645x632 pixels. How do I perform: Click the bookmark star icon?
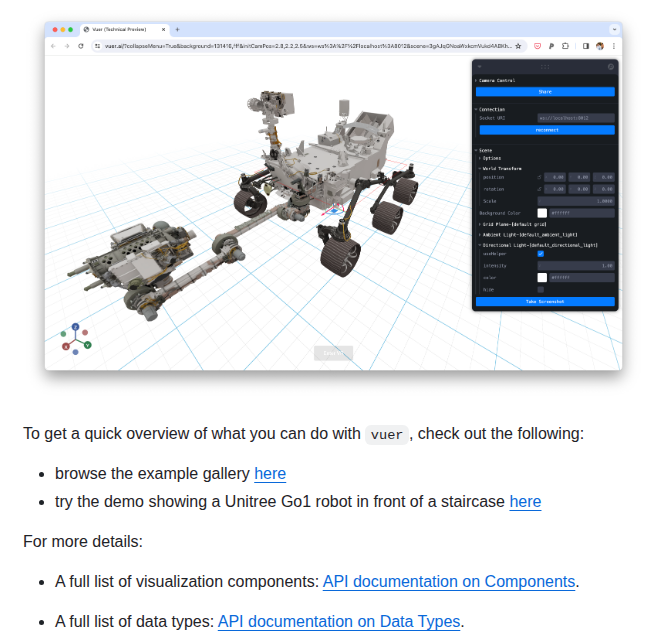click(518, 46)
